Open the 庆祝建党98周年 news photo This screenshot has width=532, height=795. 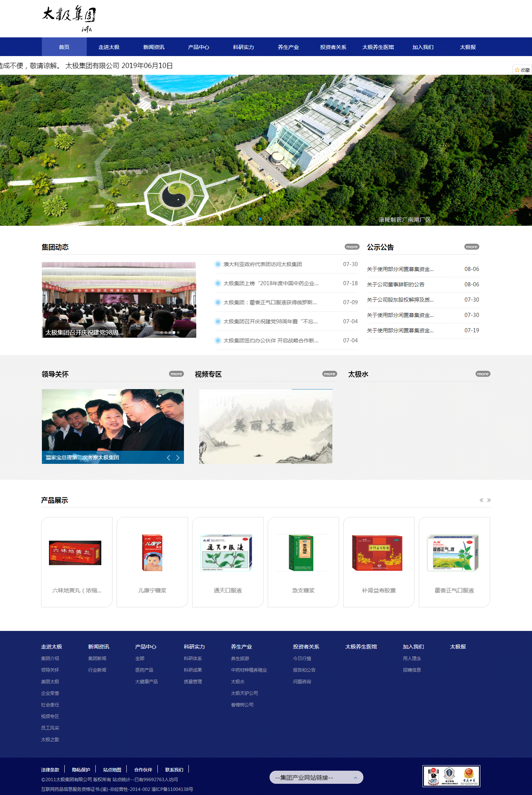pos(119,300)
